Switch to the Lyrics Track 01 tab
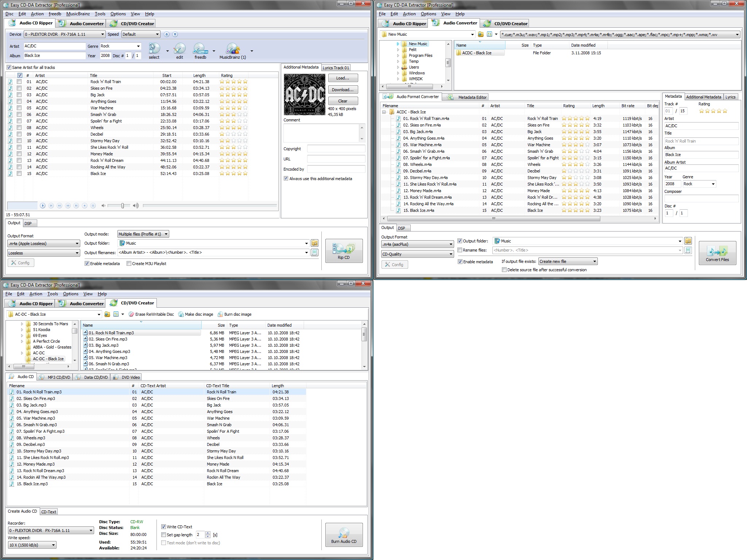The image size is (747, 560). [x=336, y=68]
